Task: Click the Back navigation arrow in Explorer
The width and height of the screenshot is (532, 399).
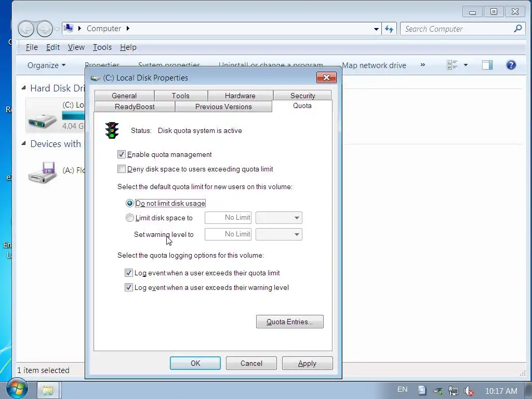Action: [26, 29]
